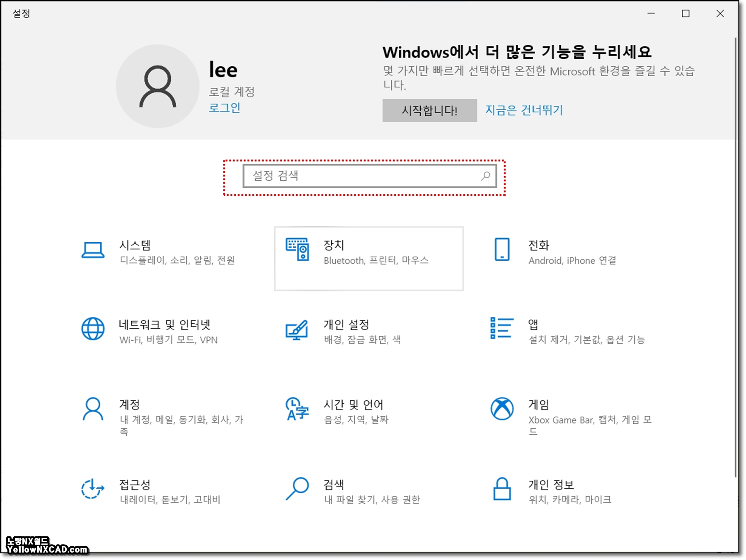Screen dimensions: 746x560
Task: Open the 개인 정보 padlock icon
Action: tap(502, 489)
